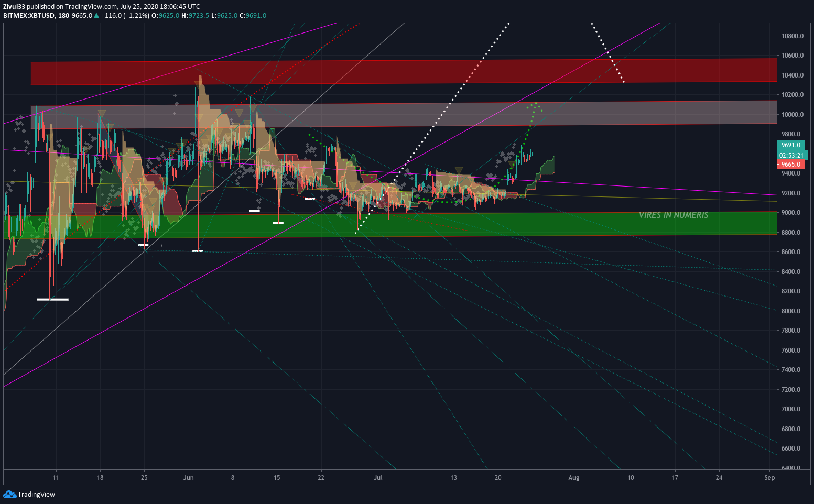This screenshot has width=814, height=504.
Task: Click the L:9625.0 low value
Action: pos(224,16)
